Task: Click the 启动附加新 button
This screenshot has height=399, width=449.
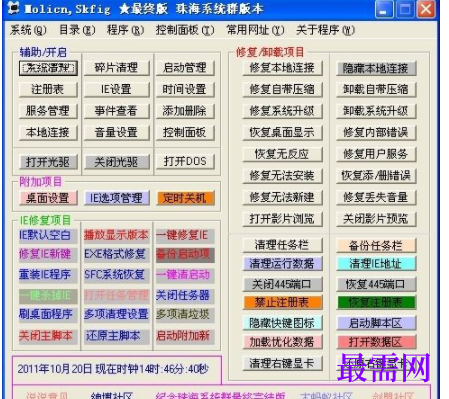Action: click(x=185, y=336)
